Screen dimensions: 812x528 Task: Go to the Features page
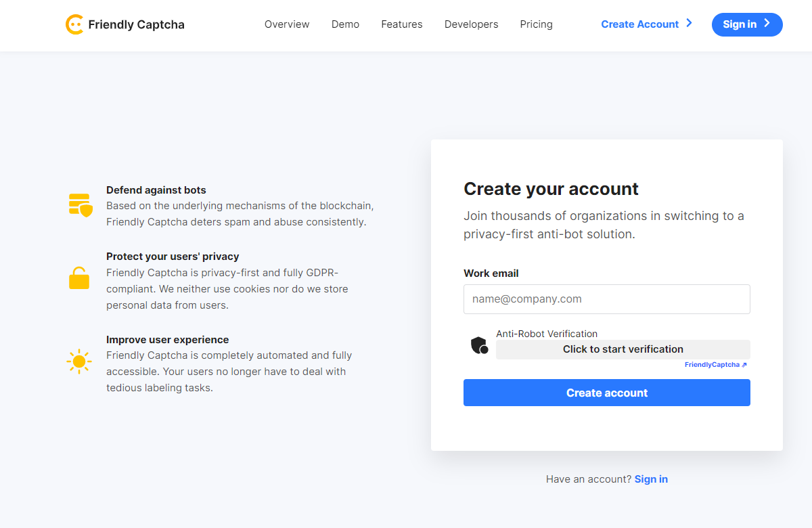[402, 24]
